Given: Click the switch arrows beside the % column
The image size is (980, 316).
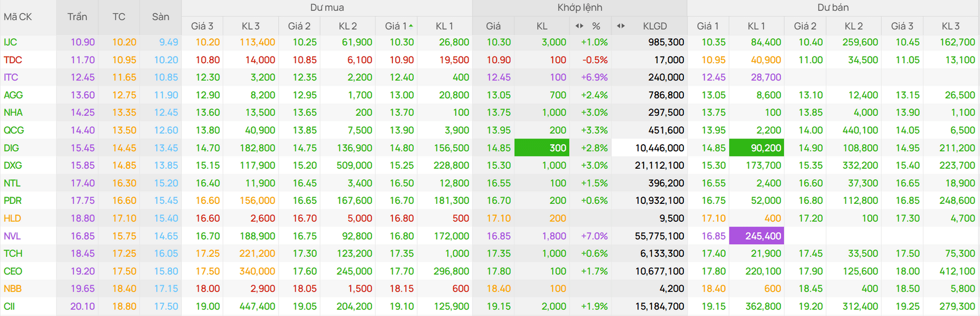Looking at the screenshot, I should coord(579,26).
